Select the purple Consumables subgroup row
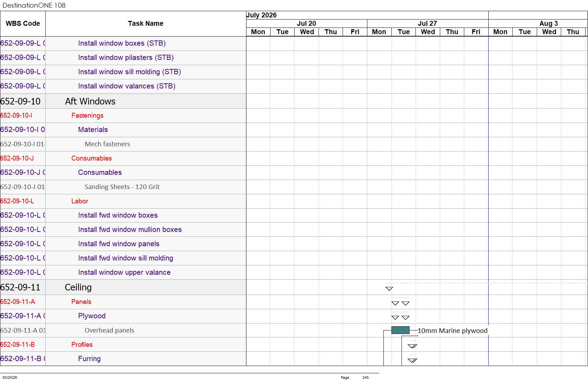 [x=123, y=172]
